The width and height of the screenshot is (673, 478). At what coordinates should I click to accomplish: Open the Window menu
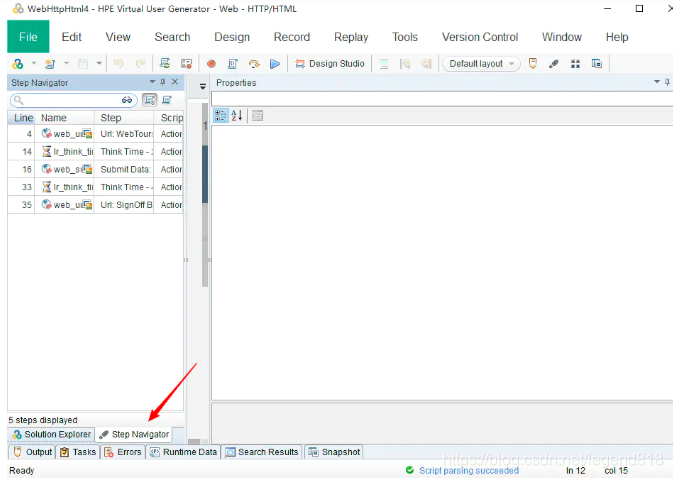click(562, 37)
